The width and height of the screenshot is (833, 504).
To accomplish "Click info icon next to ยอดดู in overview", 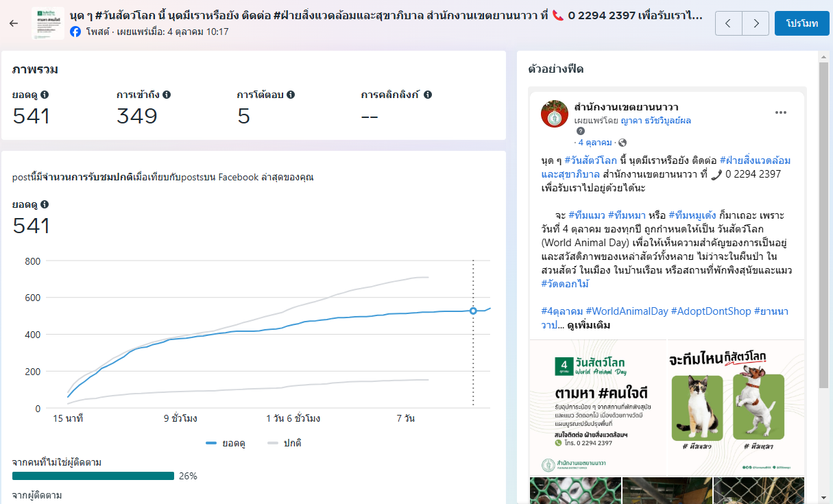I will click(45, 95).
